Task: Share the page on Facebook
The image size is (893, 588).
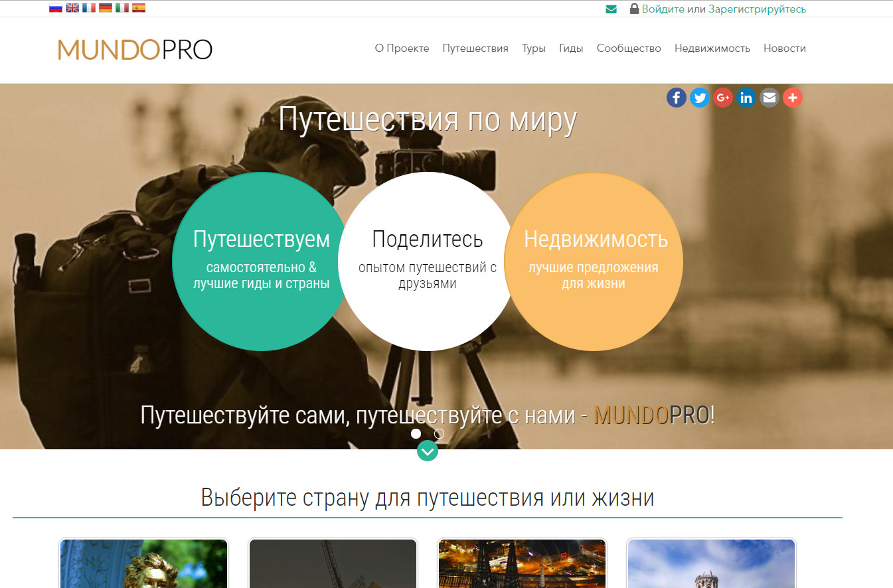Action: point(676,98)
